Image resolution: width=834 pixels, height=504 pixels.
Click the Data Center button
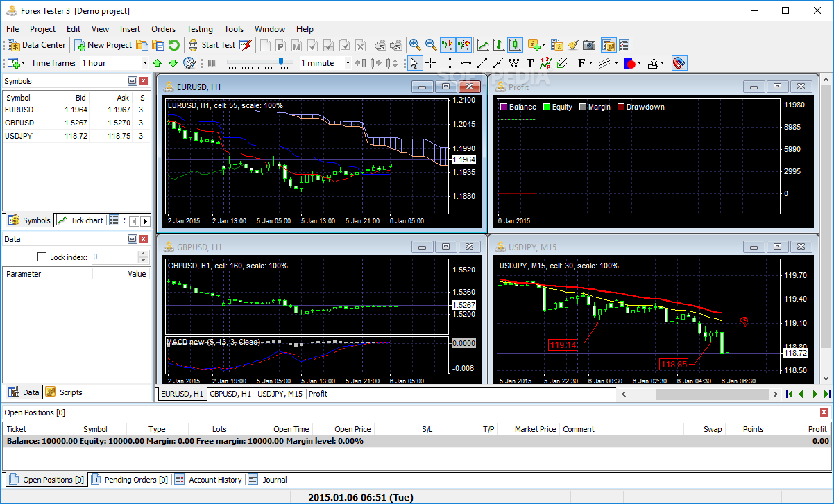[37, 45]
